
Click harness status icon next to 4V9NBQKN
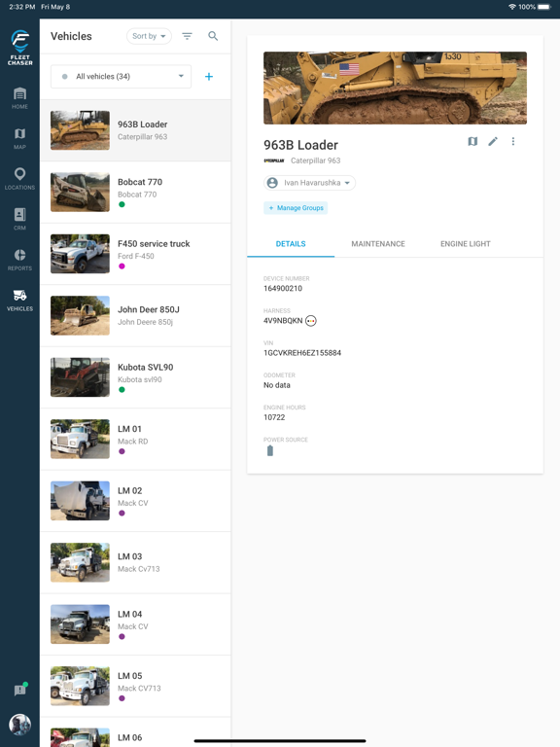[x=310, y=321]
